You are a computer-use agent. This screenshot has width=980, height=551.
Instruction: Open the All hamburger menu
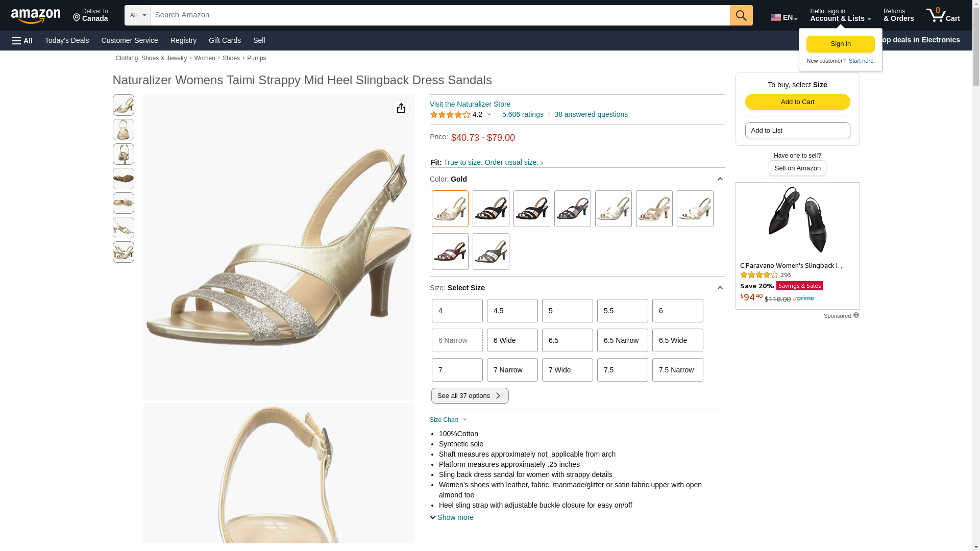tap(22, 40)
